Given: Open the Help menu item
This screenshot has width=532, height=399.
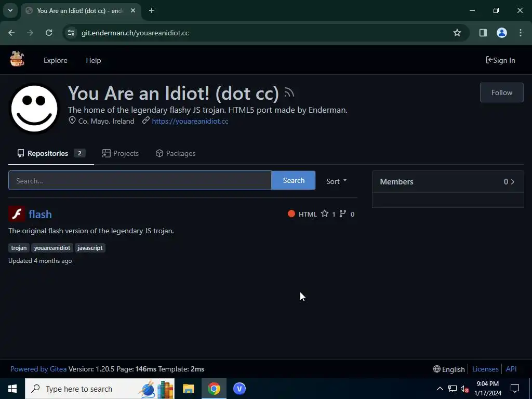Looking at the screenshot, I should [x=94, y=60].
